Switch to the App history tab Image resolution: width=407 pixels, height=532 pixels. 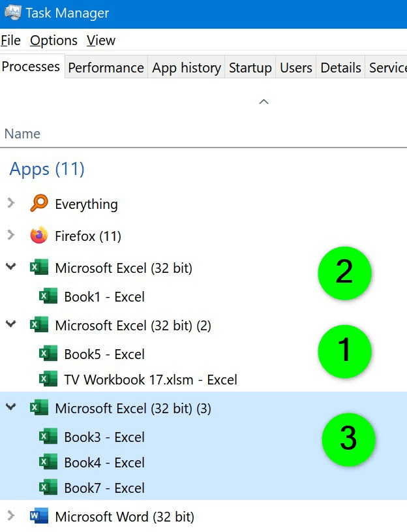coord(187,67)
